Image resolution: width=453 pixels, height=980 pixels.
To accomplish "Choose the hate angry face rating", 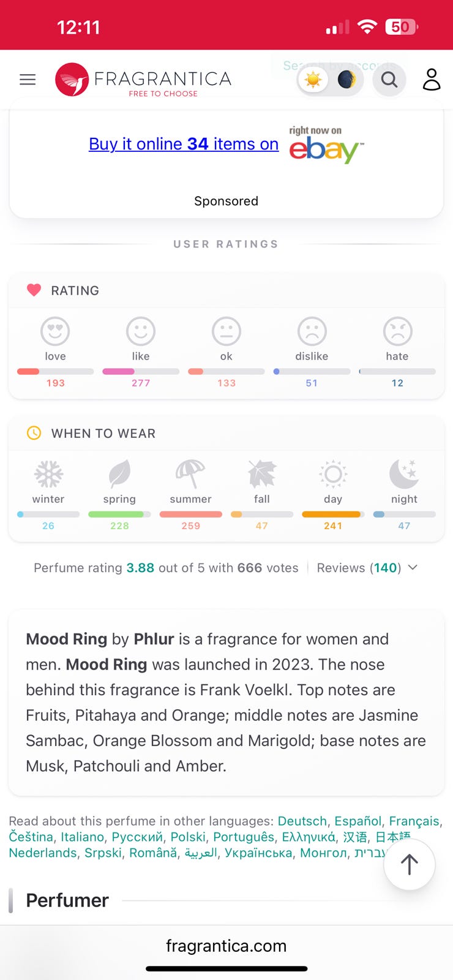I will coord(397,331).
